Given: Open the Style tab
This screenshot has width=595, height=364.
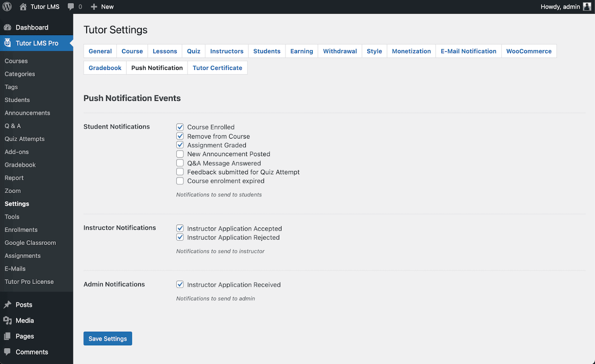Looking at the screenshot, I should (374, 51).
